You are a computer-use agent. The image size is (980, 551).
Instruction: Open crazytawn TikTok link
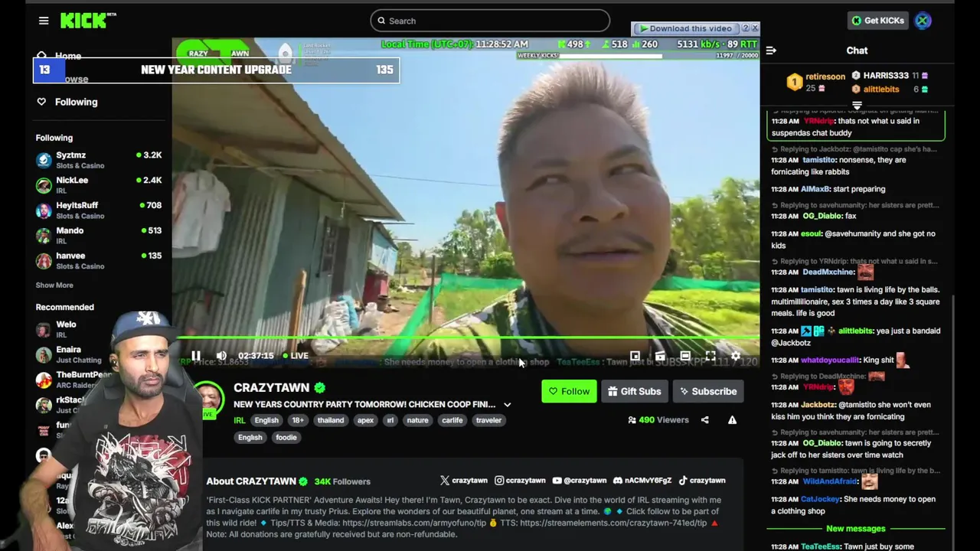[x=701, y=481]
